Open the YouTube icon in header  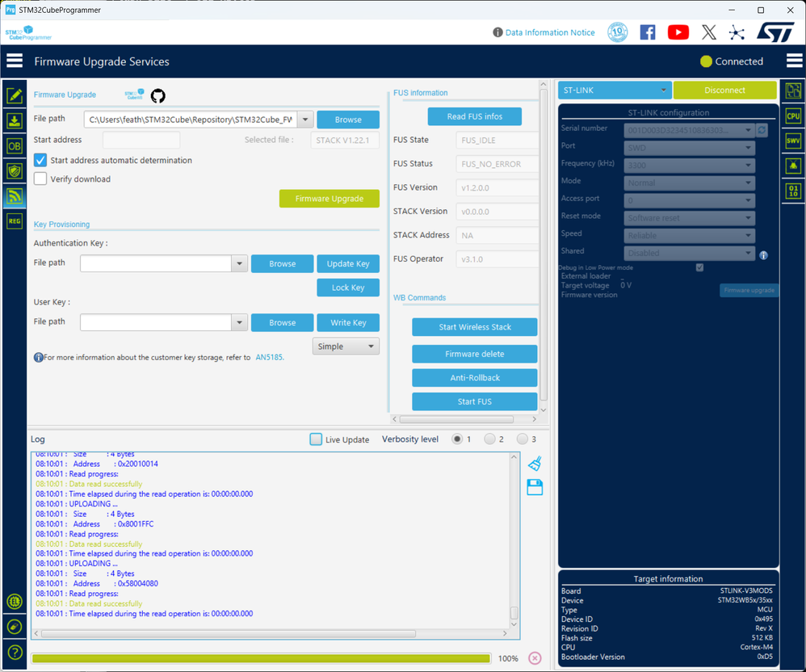coord(678,32)
